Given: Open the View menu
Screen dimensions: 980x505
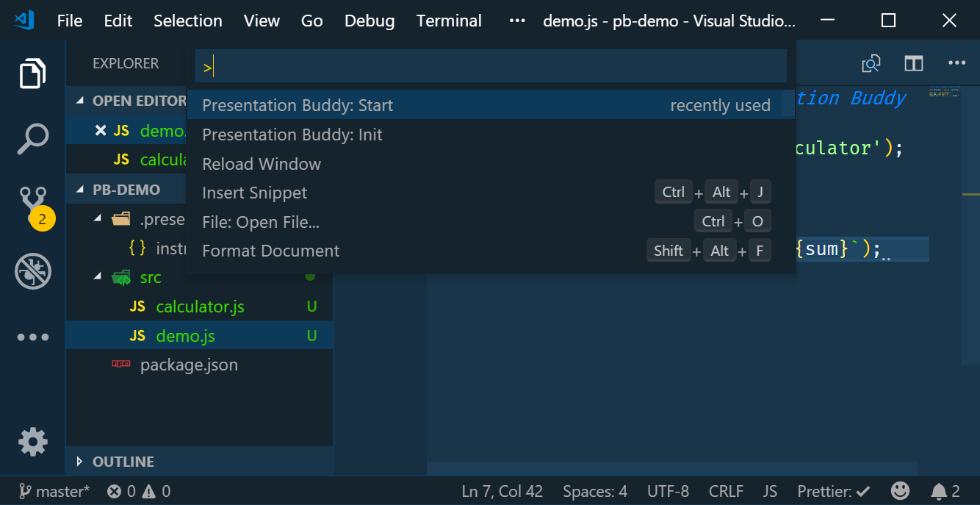Looking at the screenshot, I should point(262,21).
